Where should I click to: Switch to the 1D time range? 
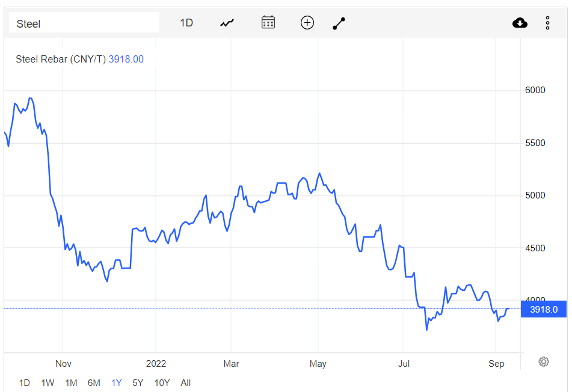[25, 383]
